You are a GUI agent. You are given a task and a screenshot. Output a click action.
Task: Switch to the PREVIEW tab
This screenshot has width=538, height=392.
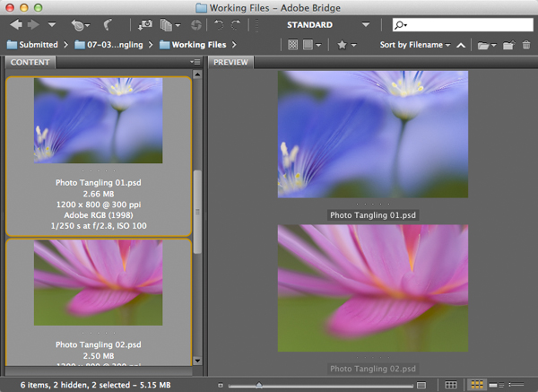[x=230, y=62]
